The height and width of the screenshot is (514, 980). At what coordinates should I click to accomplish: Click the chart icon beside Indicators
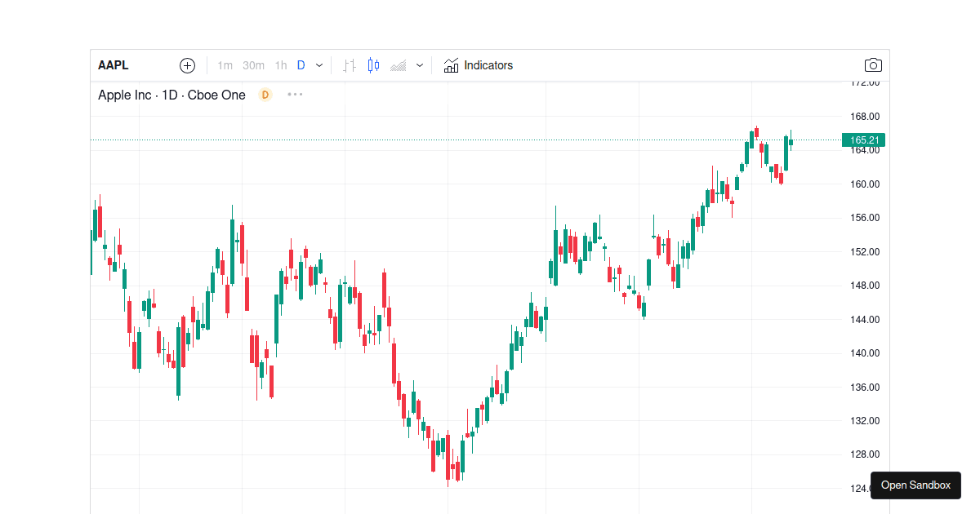pos(451,65)
